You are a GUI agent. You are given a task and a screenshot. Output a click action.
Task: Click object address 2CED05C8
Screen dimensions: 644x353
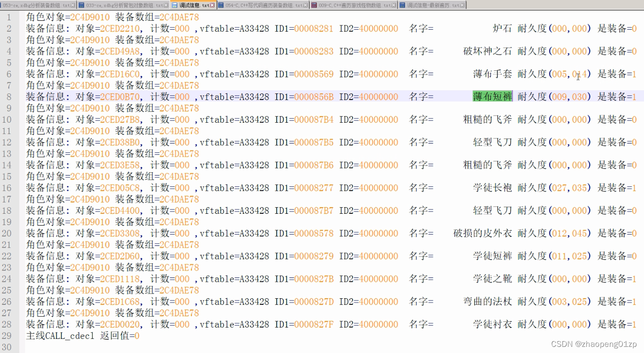click(x=120, y=188)
